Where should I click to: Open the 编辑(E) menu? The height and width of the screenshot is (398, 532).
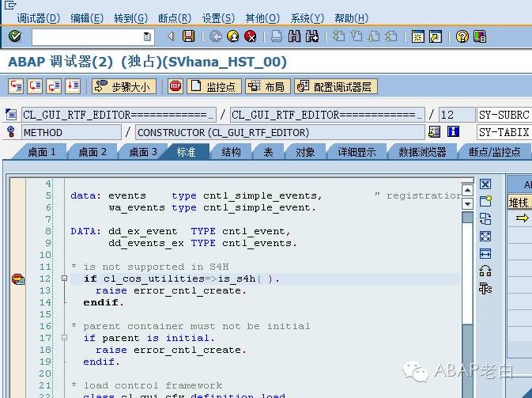pyautogui.click(x=87, y=18)
